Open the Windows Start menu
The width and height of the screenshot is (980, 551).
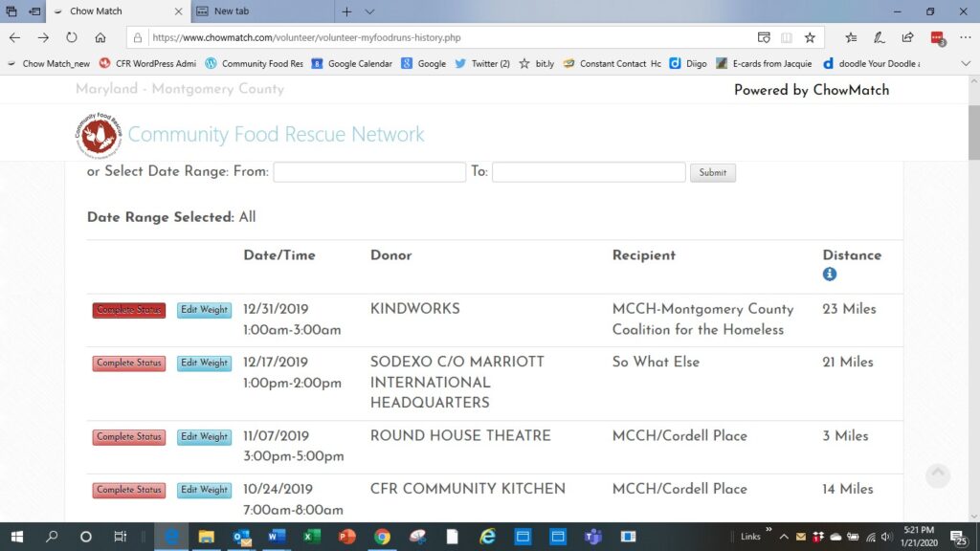pyautogui.click(x=17, y=537)
